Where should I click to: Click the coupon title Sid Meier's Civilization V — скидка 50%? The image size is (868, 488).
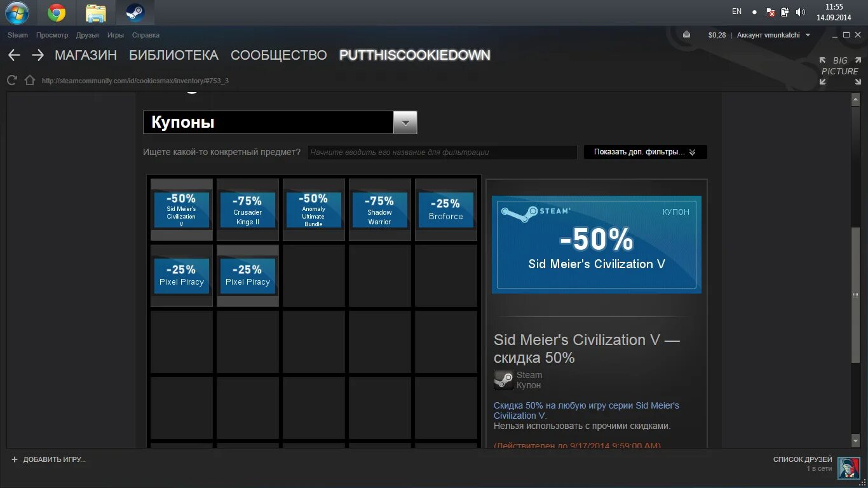click(x=587, y=349)
